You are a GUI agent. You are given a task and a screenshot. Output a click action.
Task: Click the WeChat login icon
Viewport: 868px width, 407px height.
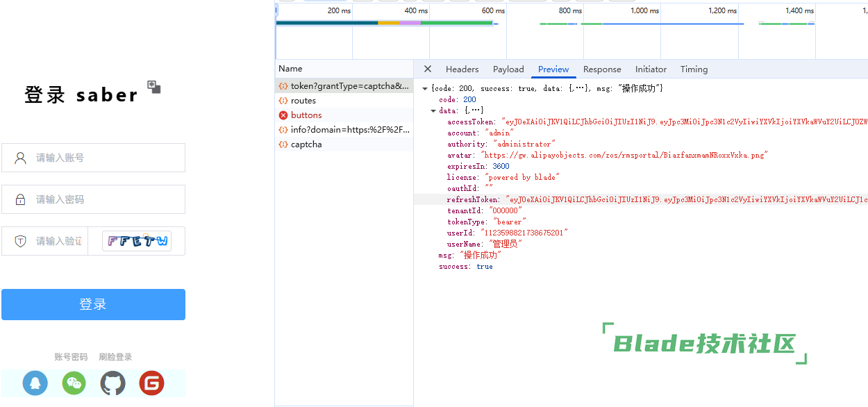click(74, 383)
